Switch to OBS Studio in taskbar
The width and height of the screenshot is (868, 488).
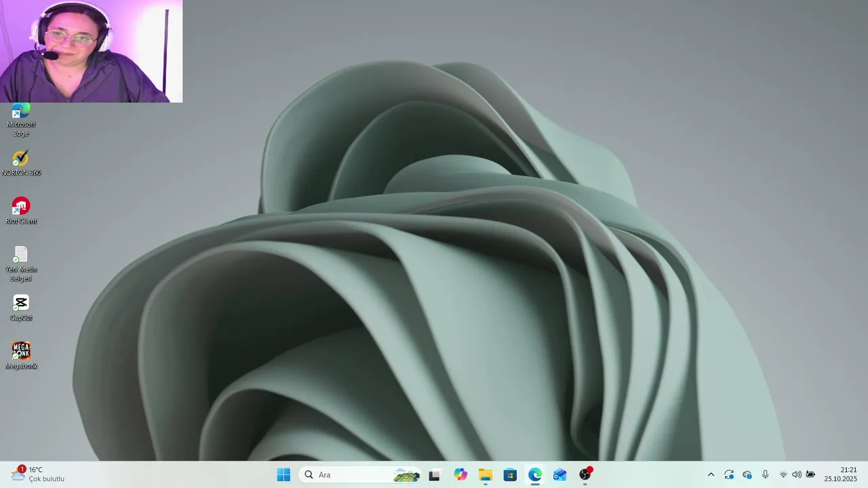(x=585, y=475)
